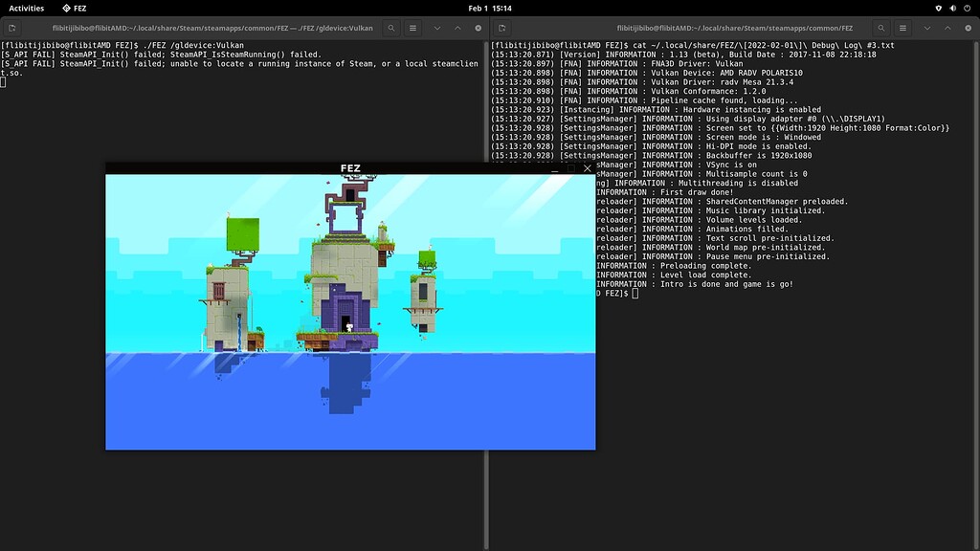Open the hamburger menu of the left terminal
The width and height of the screenshot is (980, 551).
click(x=412, y=27)
